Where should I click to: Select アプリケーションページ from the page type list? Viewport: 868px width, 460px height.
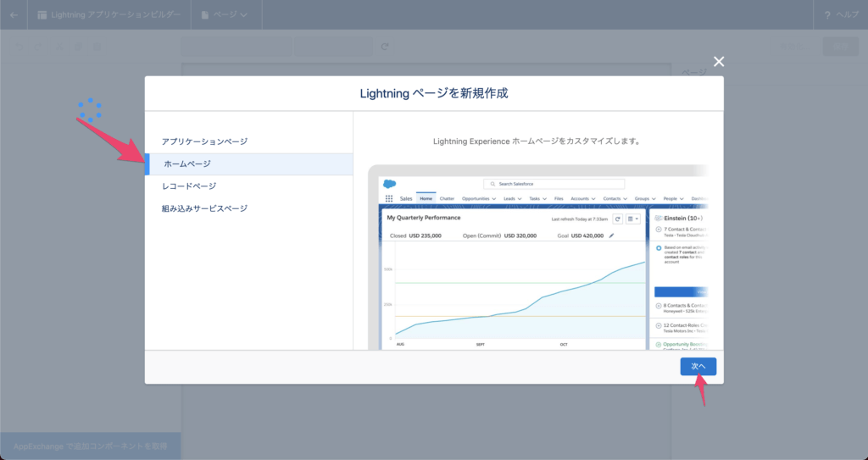click(204, 141)
